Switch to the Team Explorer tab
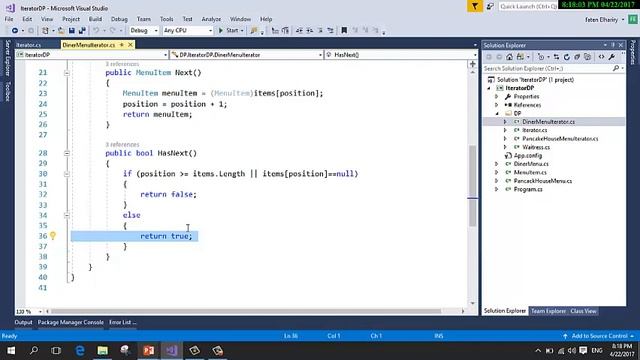The image size is (640, 360). (x=548, y=311)
